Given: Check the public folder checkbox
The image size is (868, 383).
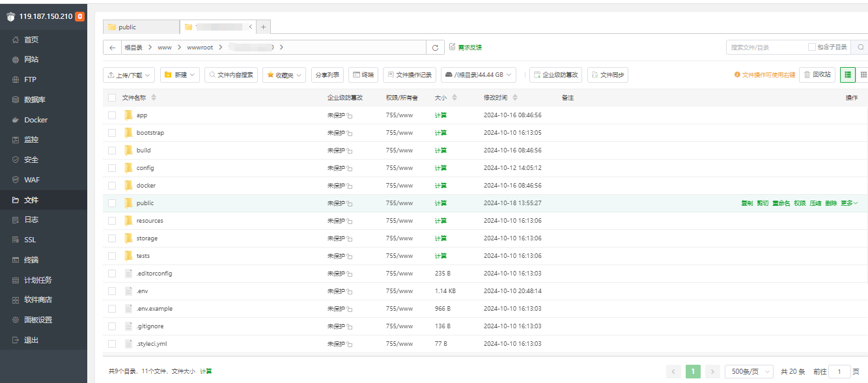Looking at the screenshot, I should click(x=112, y=203).
